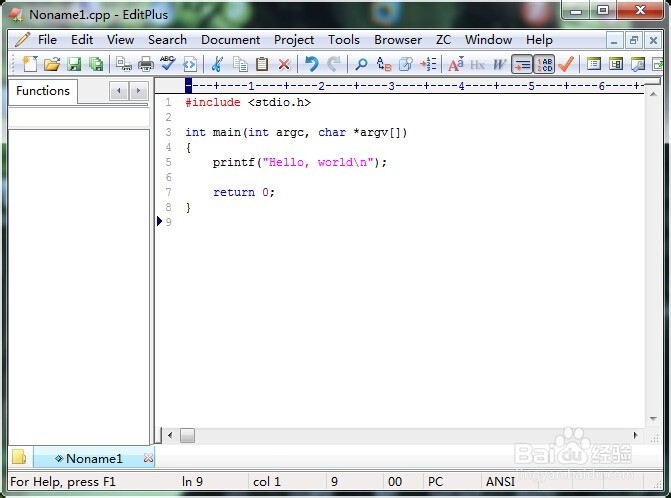Cut selection with the scissors icon
The height and width of the screenshot is (498, 671).
[x=217, y=64]
